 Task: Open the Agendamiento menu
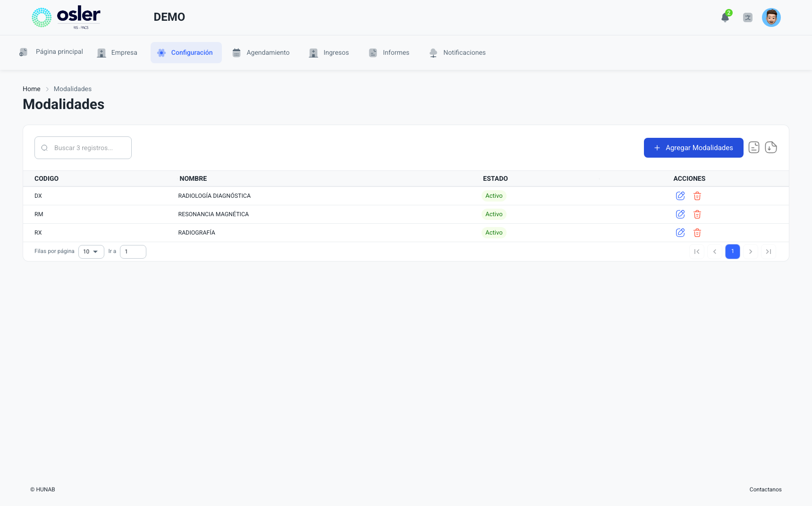pos(261,52)
